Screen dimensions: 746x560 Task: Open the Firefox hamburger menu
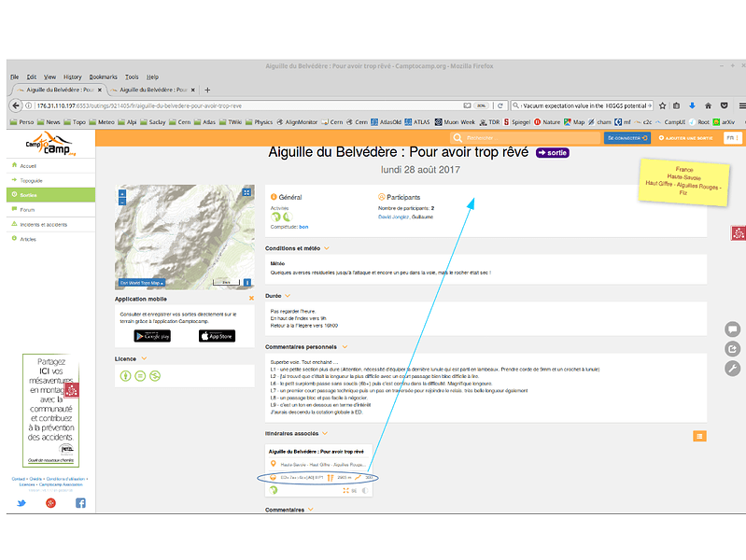tap(741, 105)
